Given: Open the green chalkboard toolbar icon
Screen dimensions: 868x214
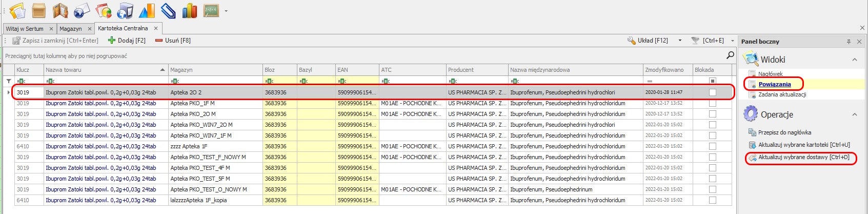Looking at the screenshot, I should click(211, 10).
